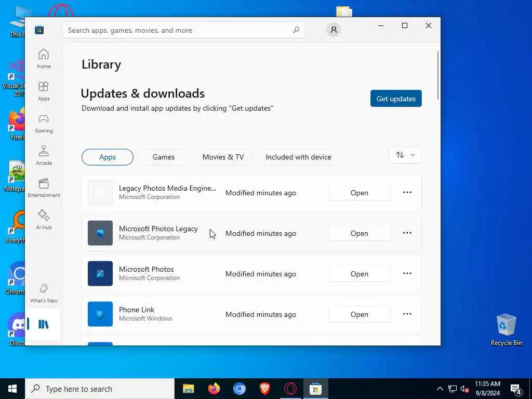Select the Library icon in sidebar
532x399 pixels.
pos(44,324)
